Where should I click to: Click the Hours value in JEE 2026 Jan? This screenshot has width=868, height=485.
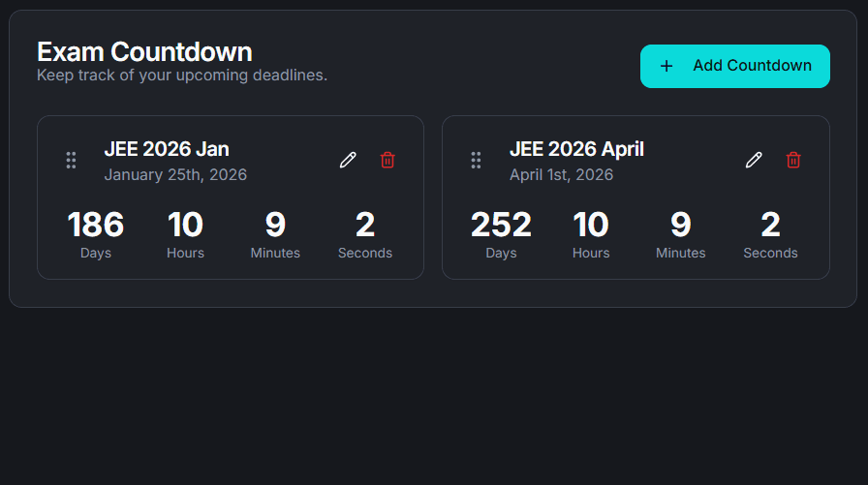[x=185, y=226]
